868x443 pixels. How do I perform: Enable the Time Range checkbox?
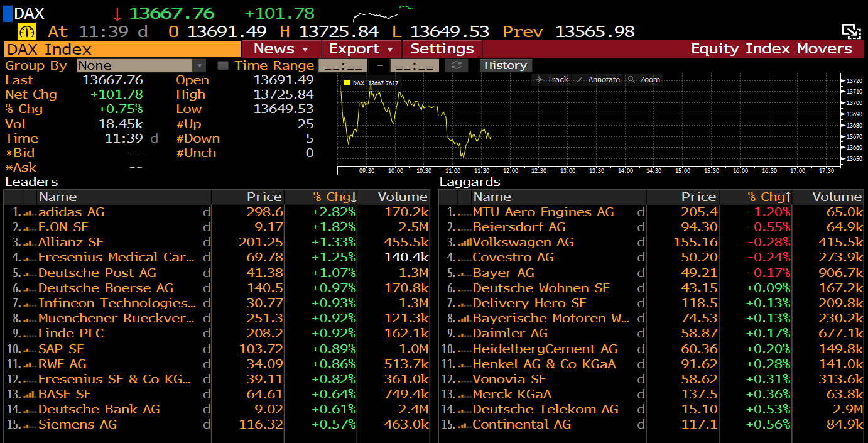pyautogui.click(x=222, y=65)
